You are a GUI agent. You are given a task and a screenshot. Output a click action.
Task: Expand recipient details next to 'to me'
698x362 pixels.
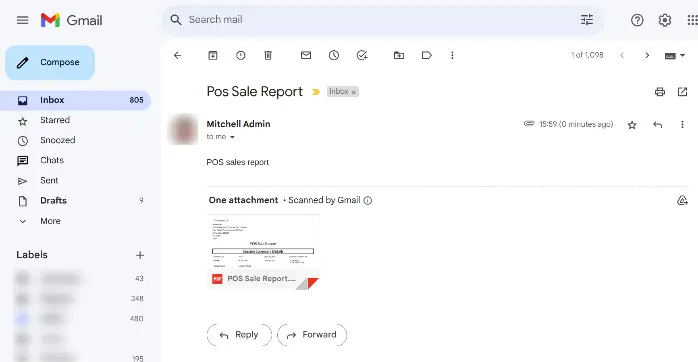coord(232,137)
